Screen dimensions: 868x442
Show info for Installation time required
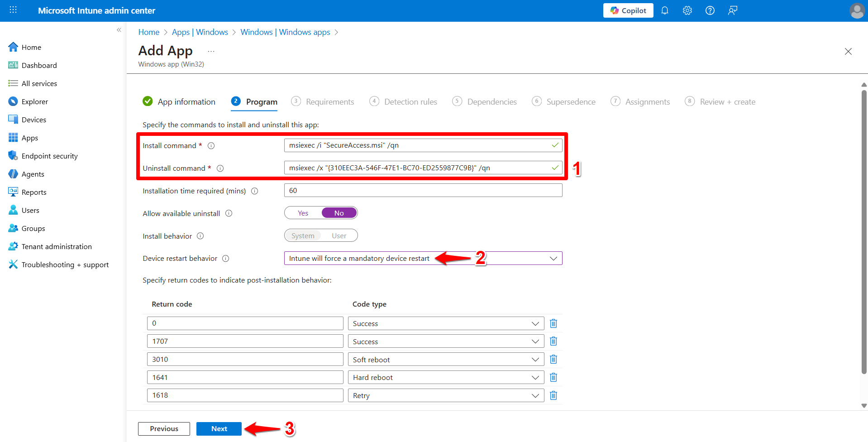coord(255,191)
